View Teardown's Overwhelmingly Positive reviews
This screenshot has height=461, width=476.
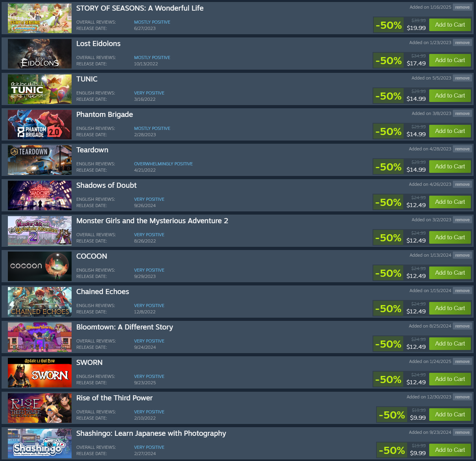(163, 164)
